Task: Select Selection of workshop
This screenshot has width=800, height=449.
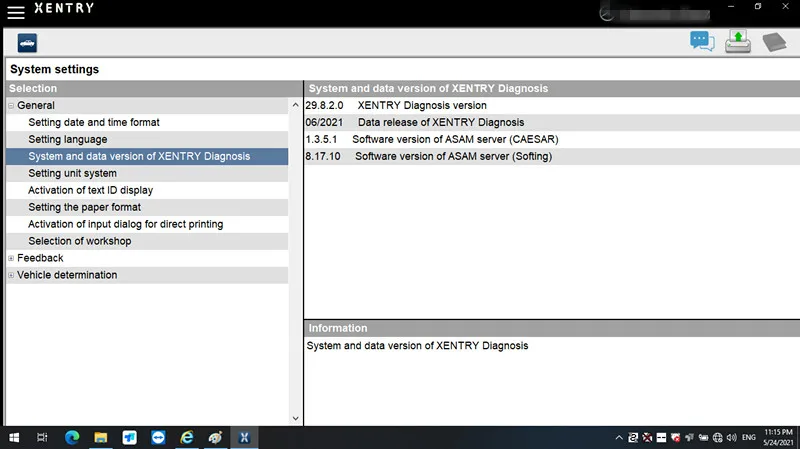Action: pos(147,241)
